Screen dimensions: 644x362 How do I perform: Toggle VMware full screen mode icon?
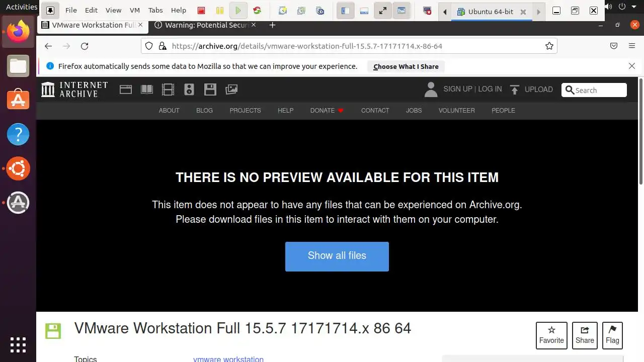383,11
